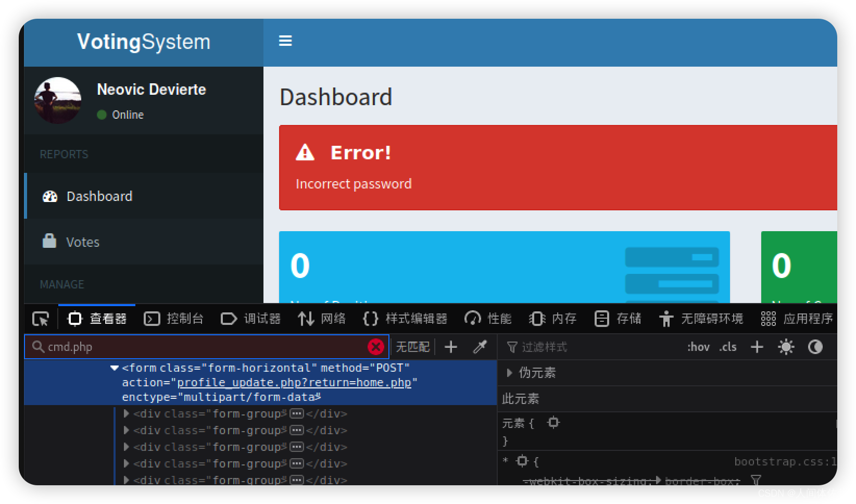
Task: Click the cmd.php HTML search field
Action: click(x=206, y=347)
